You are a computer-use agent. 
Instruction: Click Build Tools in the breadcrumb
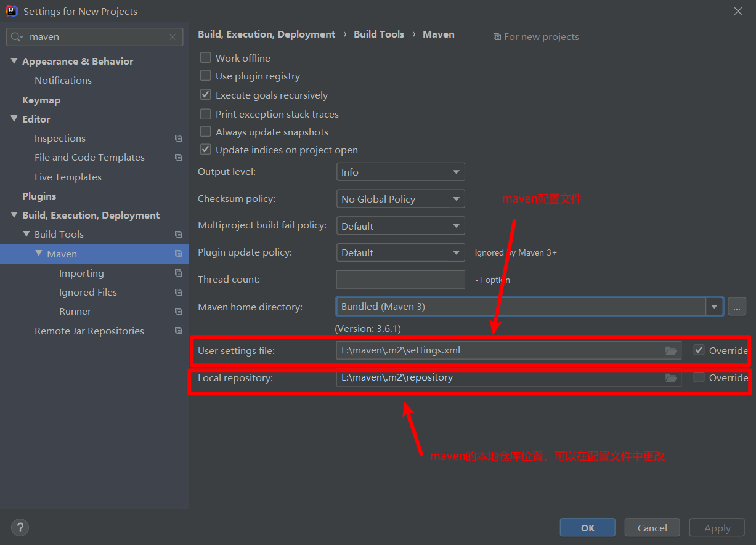point(379,34)
